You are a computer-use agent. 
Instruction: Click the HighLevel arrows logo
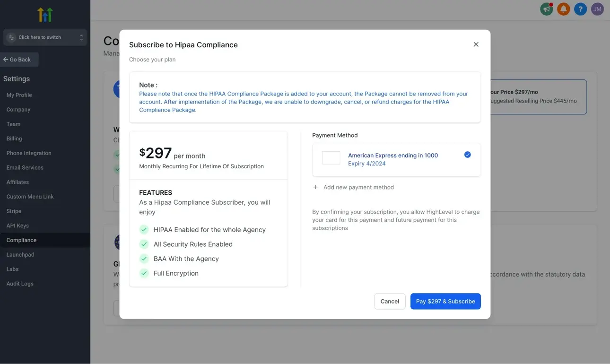[x=45, y=15]
